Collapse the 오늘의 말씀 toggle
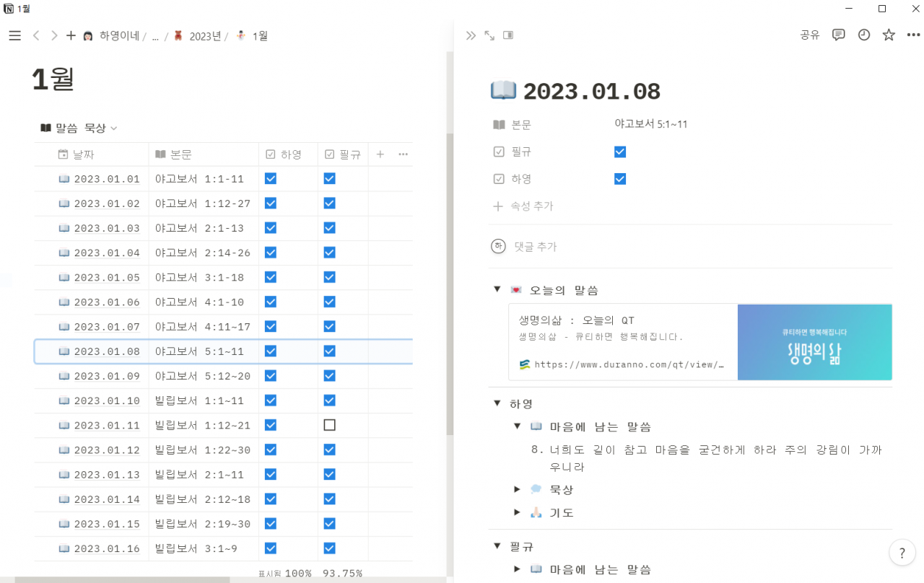924x583 pixels. pyautogui.click(x=497, y=289)
